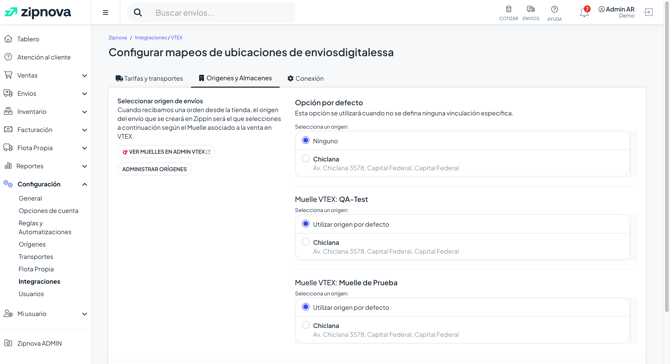Click Administrar orígenes button
This screenshot has height=364, width=670.
point(154,169)
